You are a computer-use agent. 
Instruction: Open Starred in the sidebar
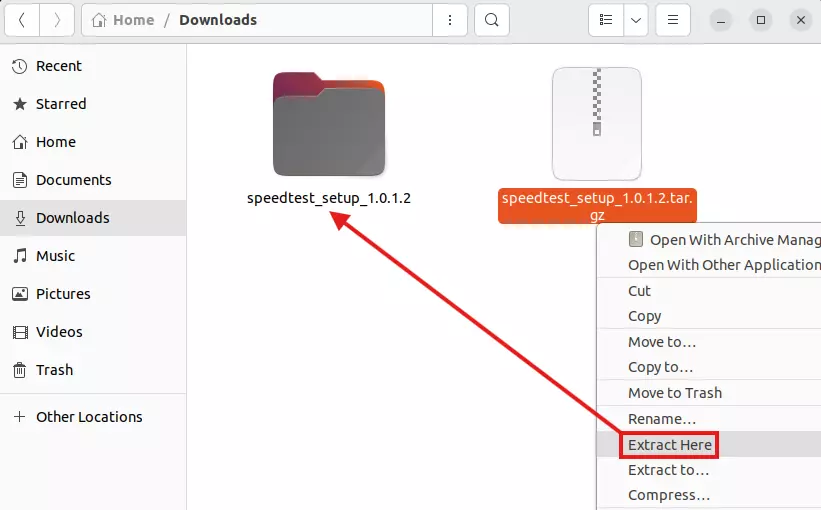[x=93, y=104]
